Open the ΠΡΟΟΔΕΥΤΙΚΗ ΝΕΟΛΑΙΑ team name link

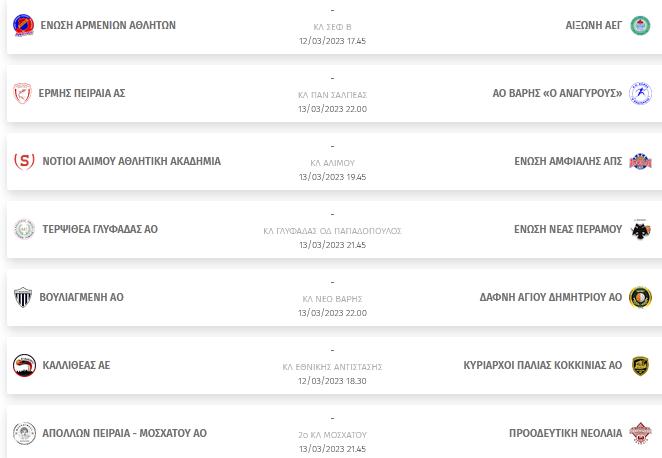point(565,433)
